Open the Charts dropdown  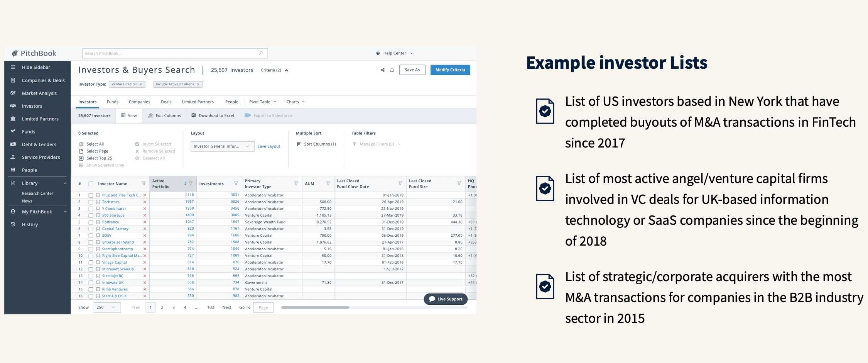[296, 102]
